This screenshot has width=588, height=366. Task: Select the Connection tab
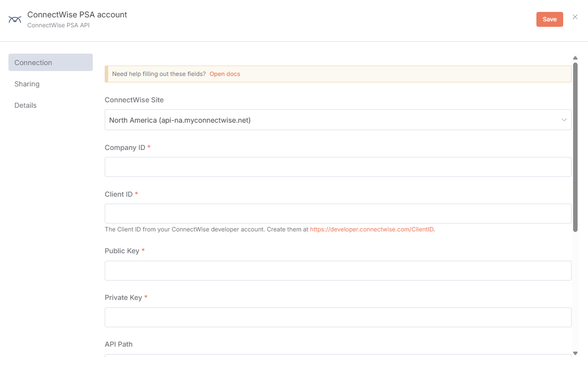(x=50, y=63)
